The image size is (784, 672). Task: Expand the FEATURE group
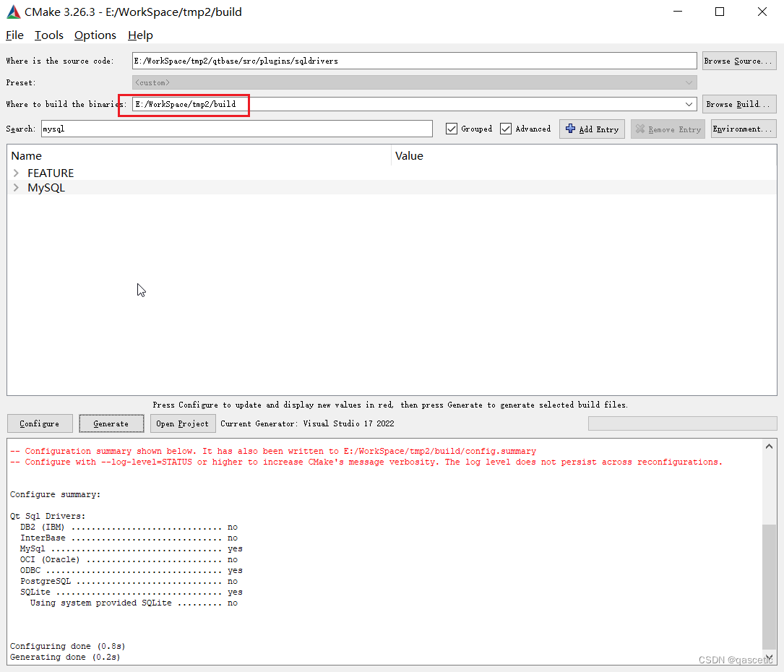[16, 173]
